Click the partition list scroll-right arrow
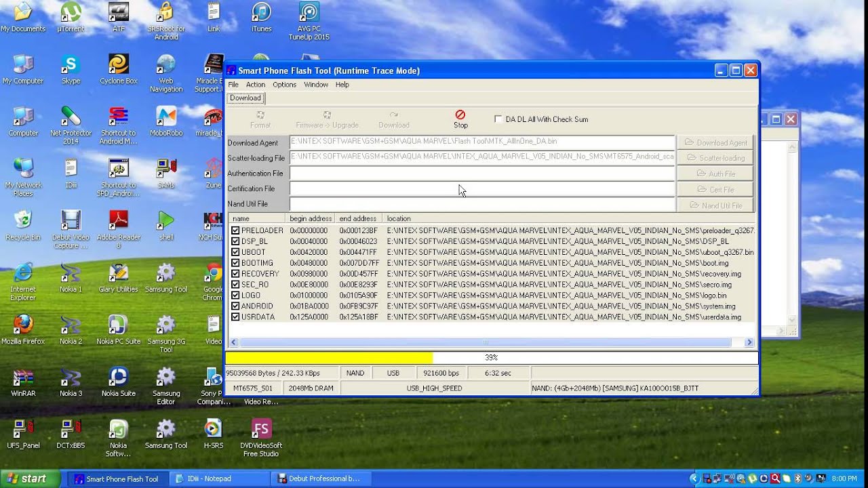 [749, 342]
